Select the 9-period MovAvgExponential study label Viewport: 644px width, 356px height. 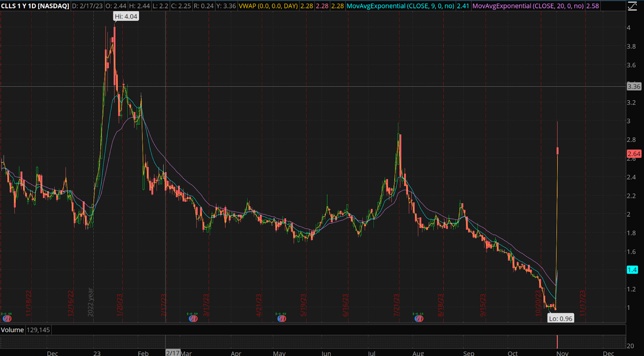point(400,6)
